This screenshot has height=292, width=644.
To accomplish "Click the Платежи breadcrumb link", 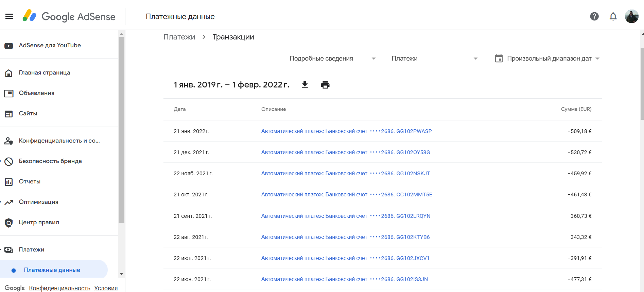I will [179, 37].
